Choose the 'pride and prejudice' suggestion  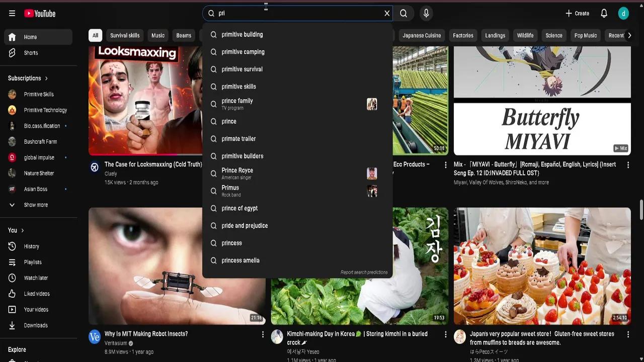297,226
